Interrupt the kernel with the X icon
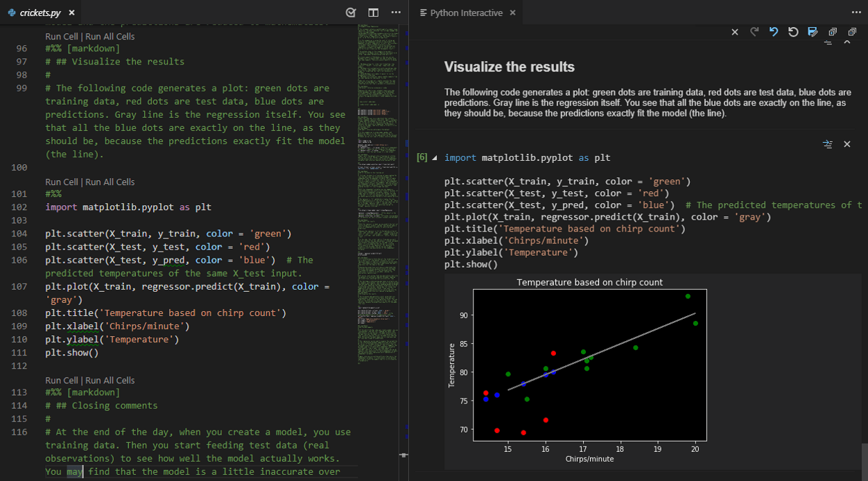868x481 pixels. pos(734,32)
